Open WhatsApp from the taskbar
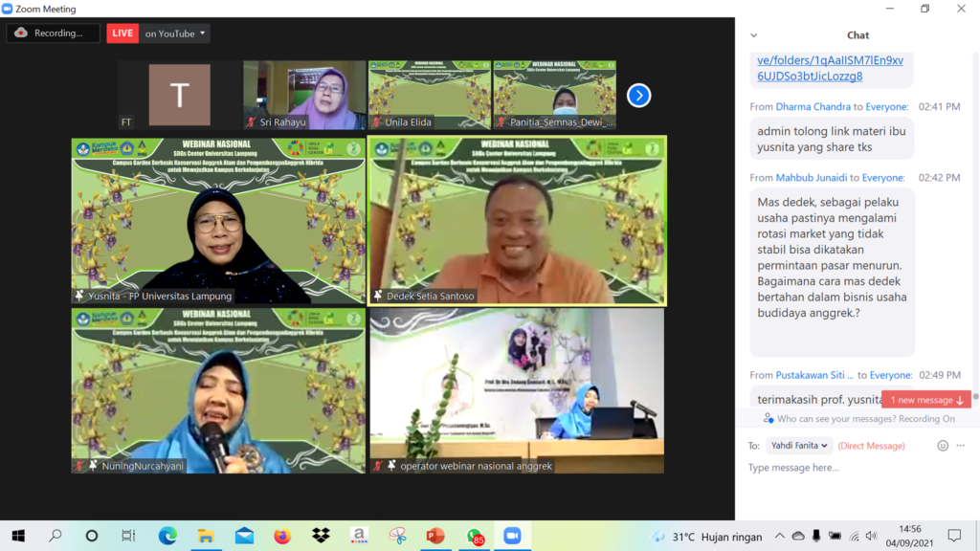 tap(474, 536)
